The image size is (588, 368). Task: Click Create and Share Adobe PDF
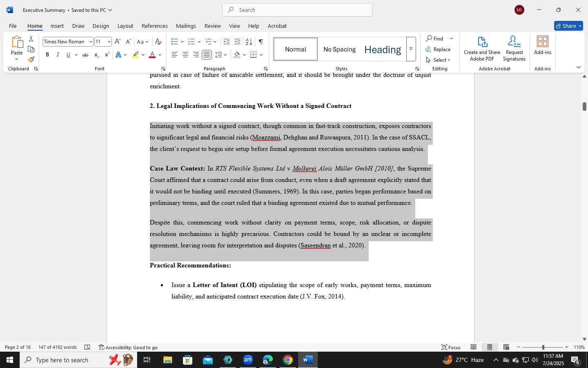coord(482,48)
